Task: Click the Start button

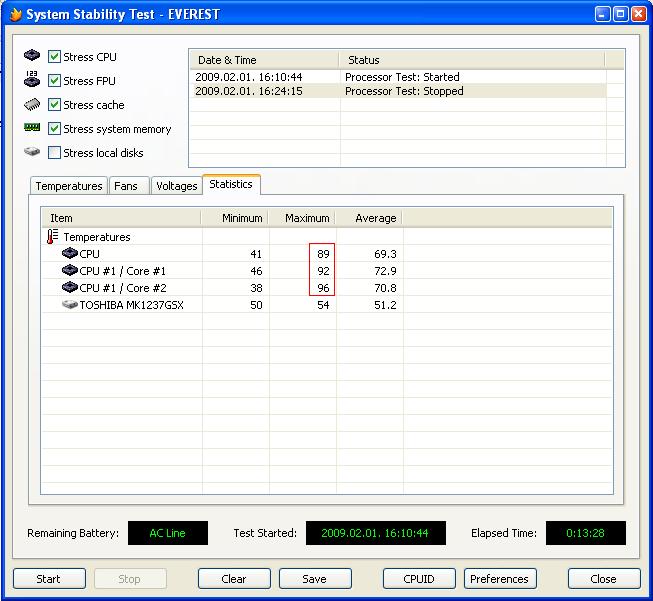Action: 49,579
